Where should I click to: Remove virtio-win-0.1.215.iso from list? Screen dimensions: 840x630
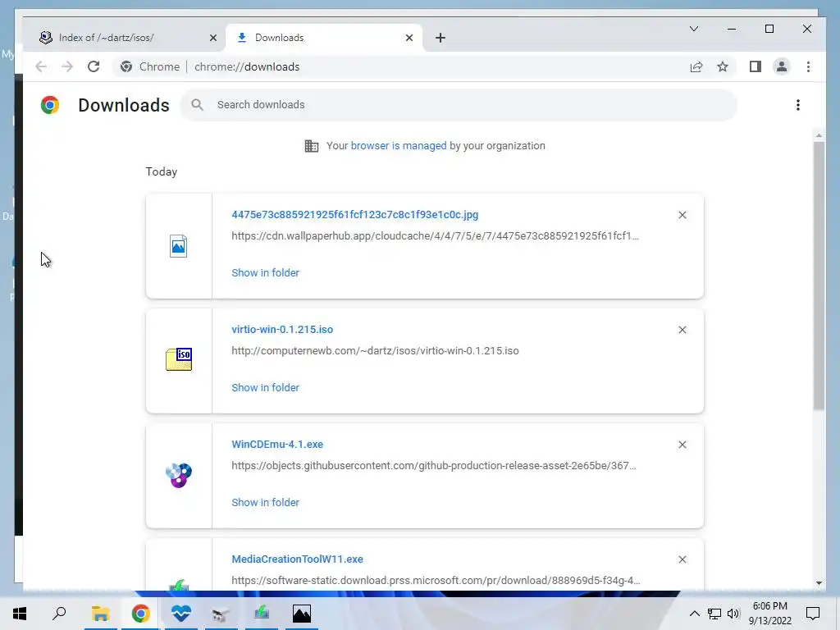pyautogui.click(x=682, y=330)
